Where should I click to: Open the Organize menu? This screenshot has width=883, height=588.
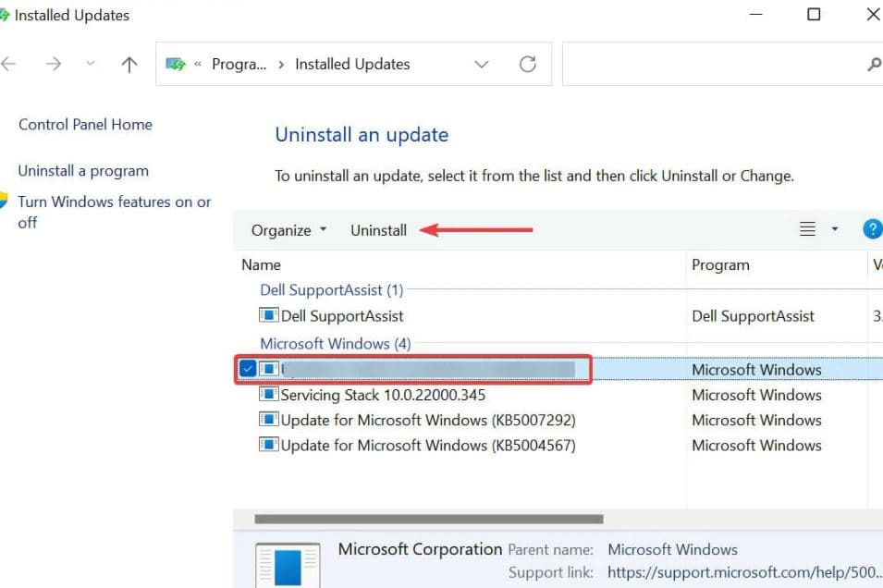click(x=288, y=230)
